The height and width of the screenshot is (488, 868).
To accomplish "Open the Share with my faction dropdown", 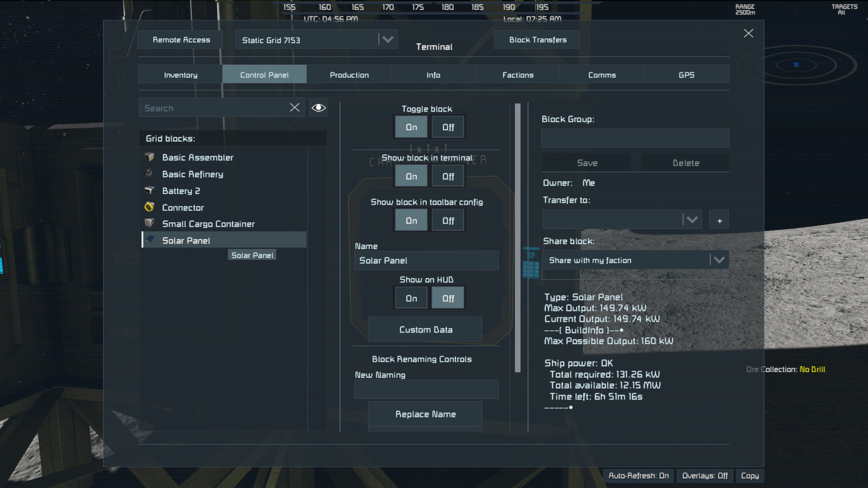I will coord(719,260).
